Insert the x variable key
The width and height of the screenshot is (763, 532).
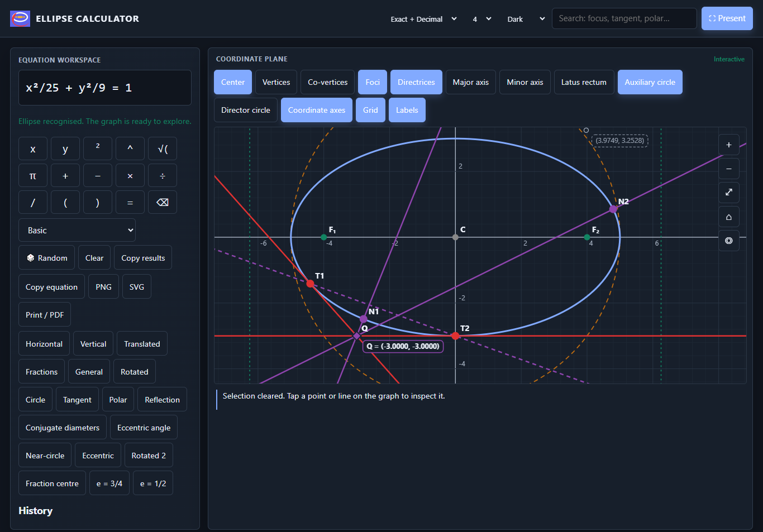click(33, 148)
